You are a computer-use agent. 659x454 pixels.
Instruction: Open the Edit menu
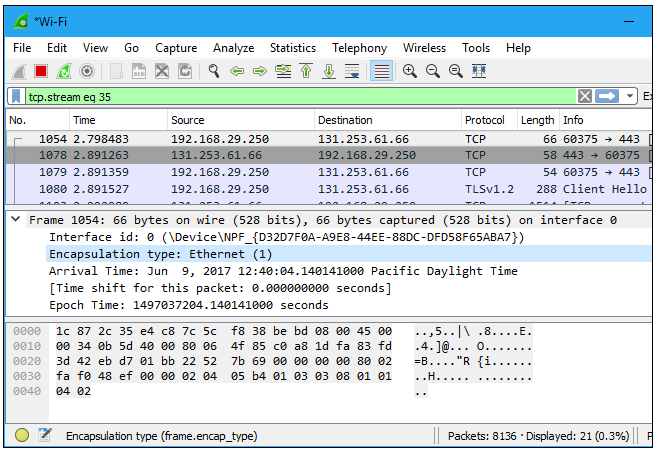[x=57, y=48]
